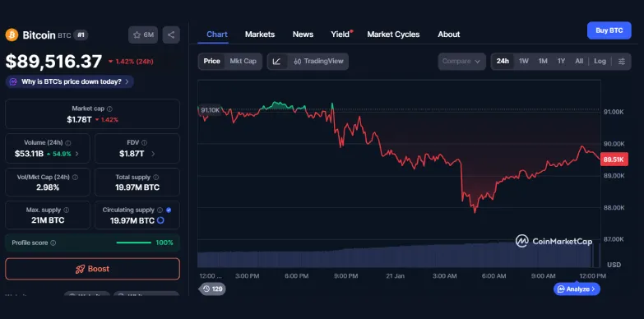Image resolution: width=644 pixels, height=319 pixels.
Task: Click the $1.78T market cap value
Action: [x=79, y=119]
